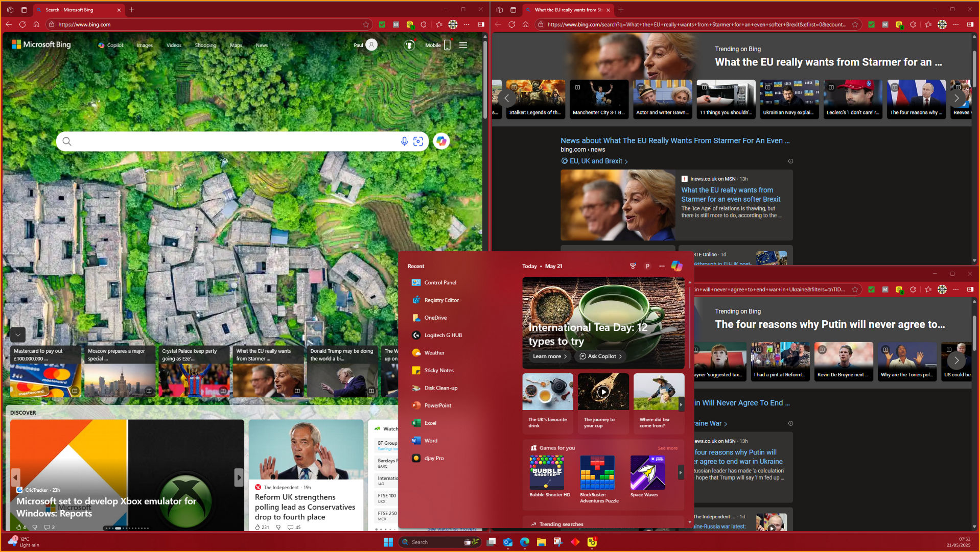Click See more in Games for you

[667, 448]
